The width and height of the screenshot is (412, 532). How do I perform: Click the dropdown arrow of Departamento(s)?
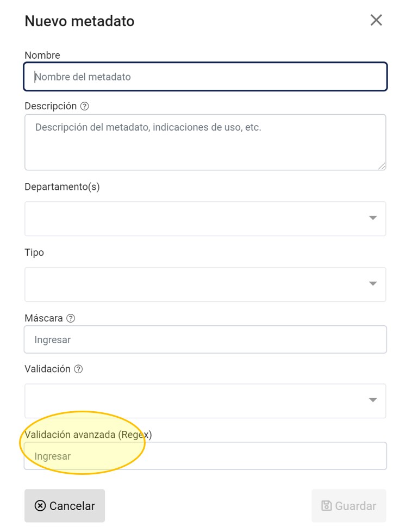click(373, 218)
